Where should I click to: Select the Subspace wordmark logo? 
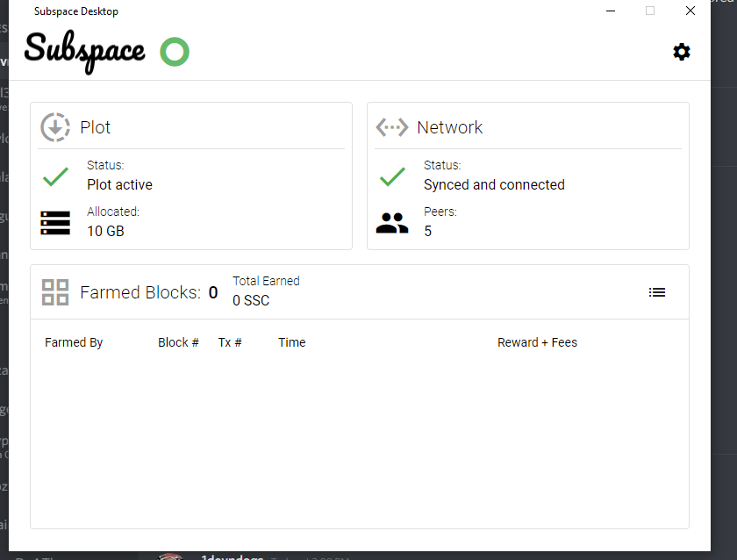click(84, 53)
